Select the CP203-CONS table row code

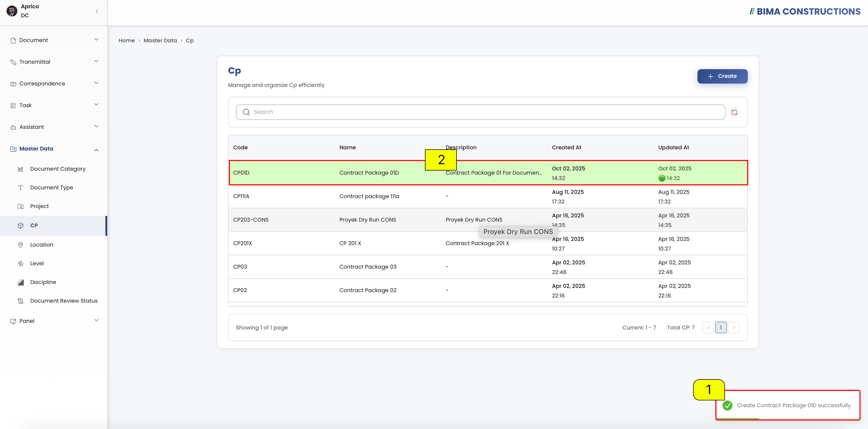pyautogui.click(x=251, y=220)
